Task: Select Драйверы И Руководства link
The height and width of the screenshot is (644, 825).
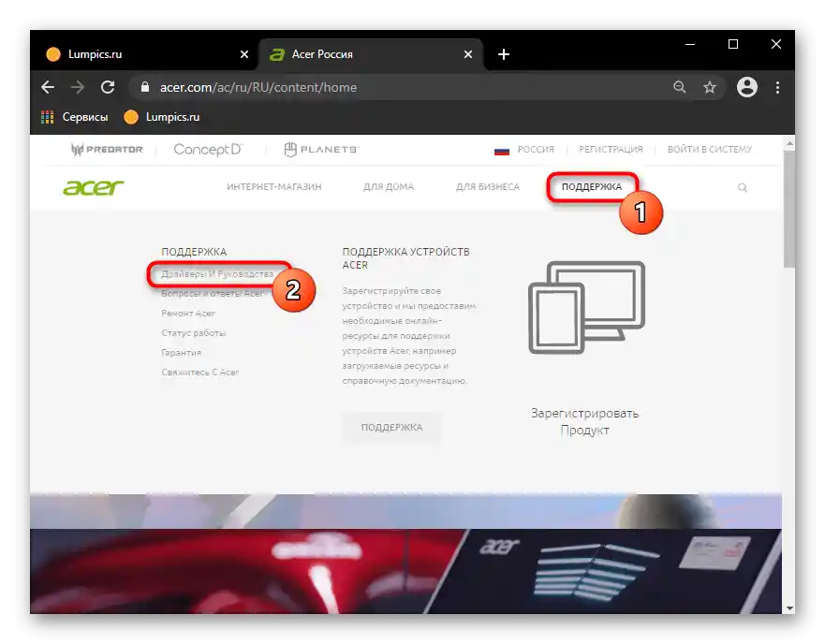Action: click(217, 273)
